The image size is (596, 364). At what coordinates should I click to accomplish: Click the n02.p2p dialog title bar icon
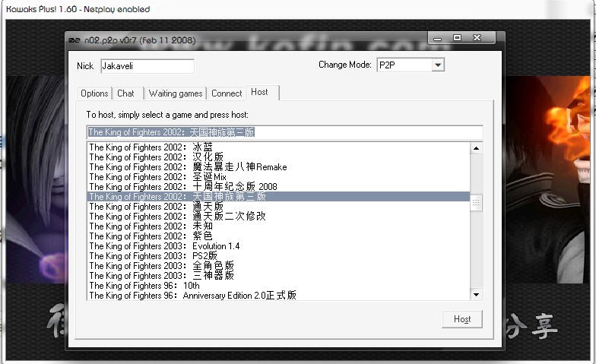click(74, 40)
